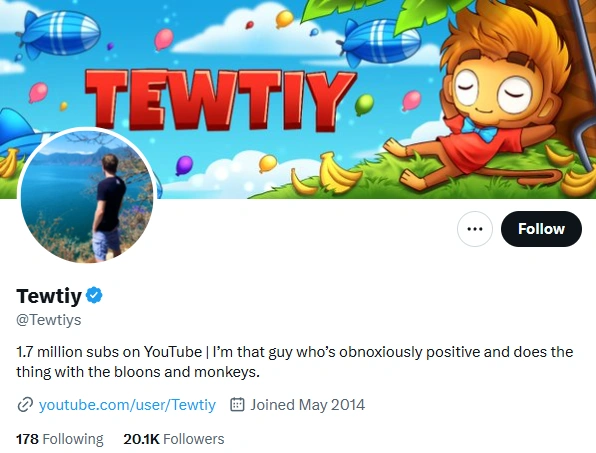Click the purple balloon in the banner

point(184,165)
